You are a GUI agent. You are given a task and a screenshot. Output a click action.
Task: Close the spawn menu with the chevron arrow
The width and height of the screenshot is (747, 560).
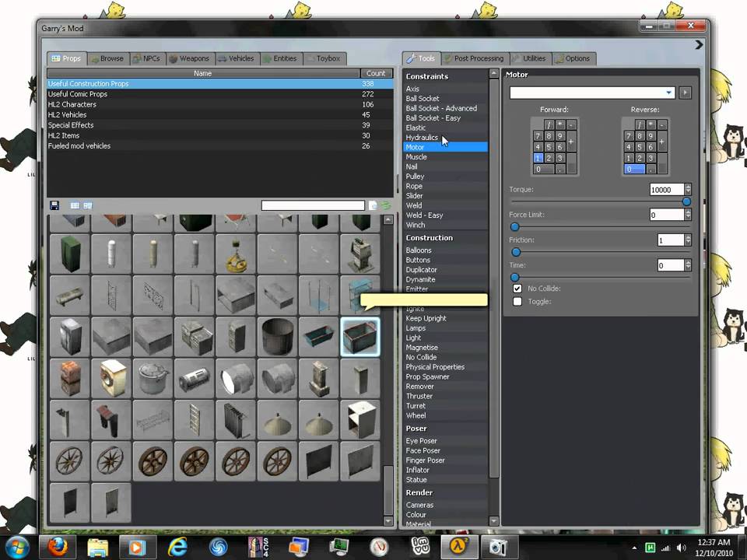point(699,44)
